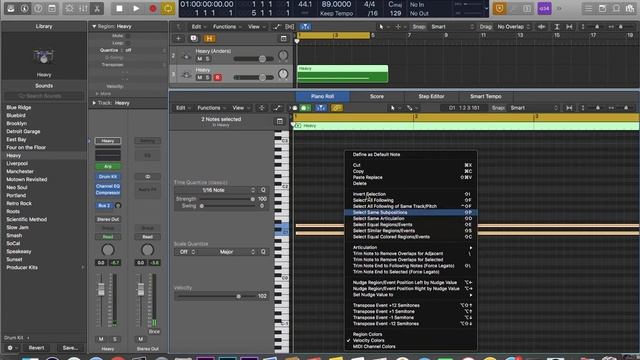Mute the Heavy (Anders) track
This screenshot has width=640, height=360.
(200, 59)
